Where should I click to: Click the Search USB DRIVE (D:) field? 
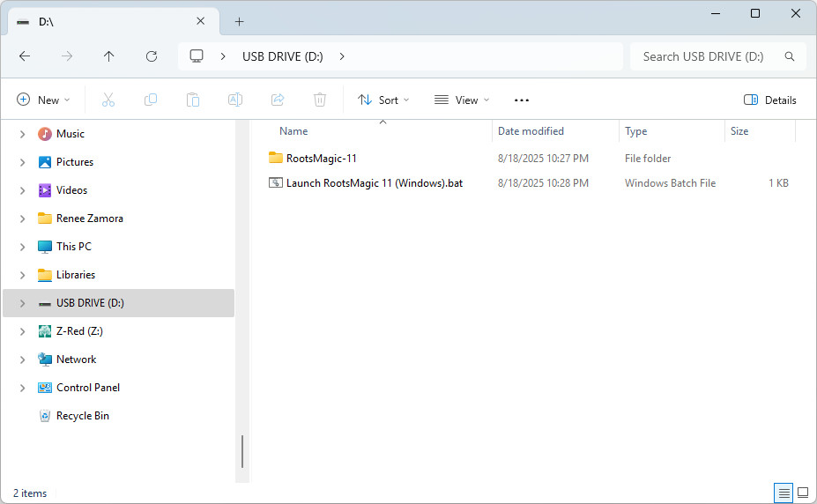[718, 56]
